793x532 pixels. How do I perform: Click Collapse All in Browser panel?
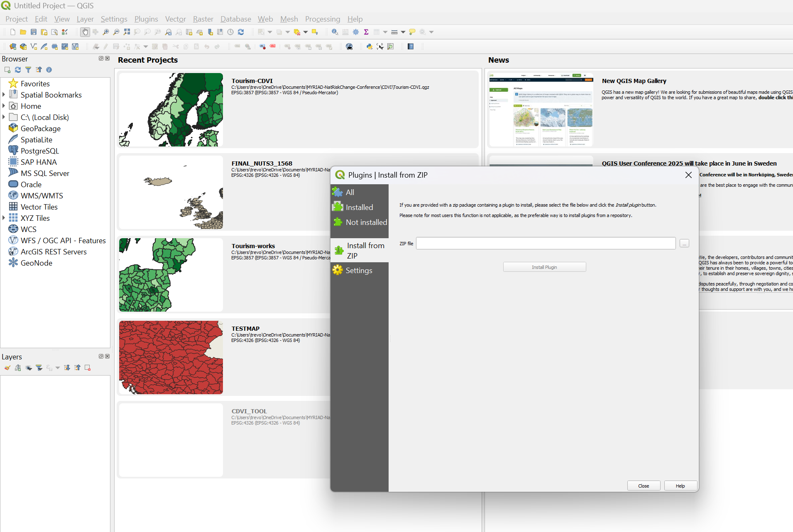(x=39, y=70)
